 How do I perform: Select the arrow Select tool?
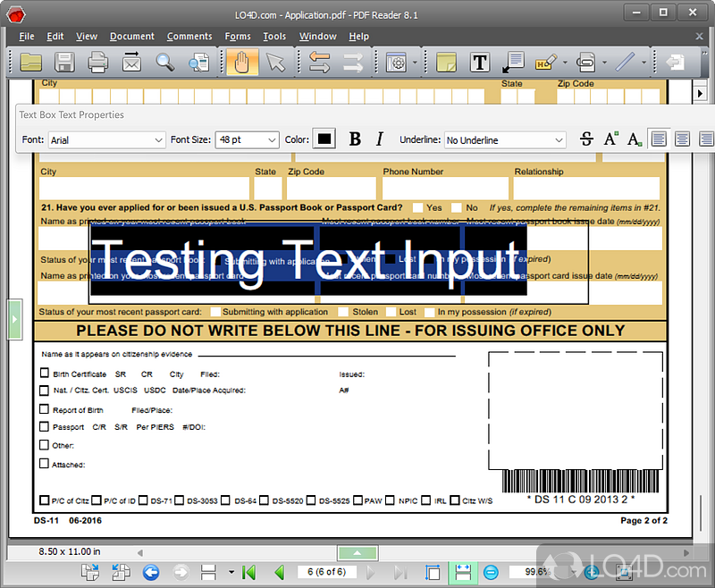pyautogui.click(x=275, y=62)
